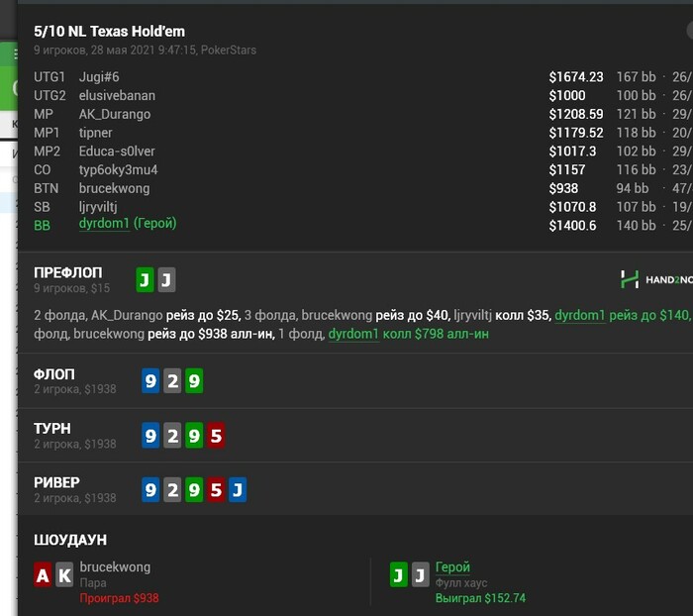Select player elusivebanan in UTG2 row
Image resolution: width=693 pixels, height=616 pixels.
[117, 95]
